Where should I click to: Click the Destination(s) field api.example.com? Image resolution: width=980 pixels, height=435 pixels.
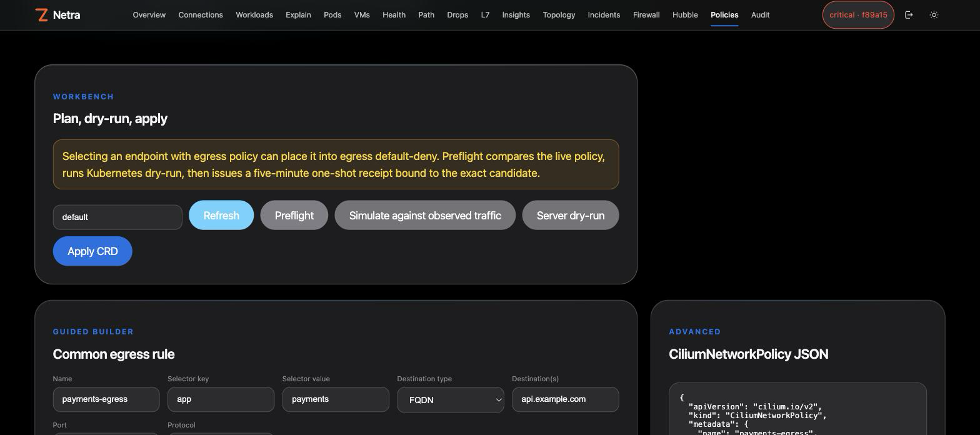tap(565, 399)
